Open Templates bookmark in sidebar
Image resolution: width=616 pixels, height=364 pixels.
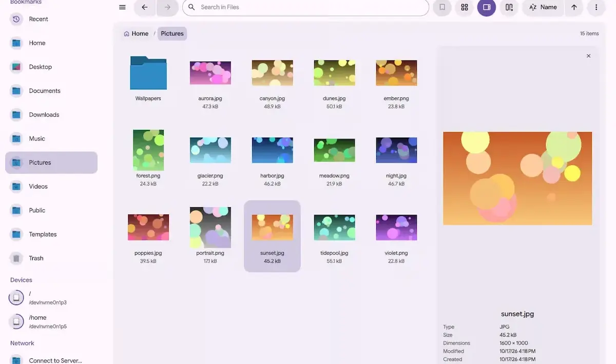(x=51, y=234)
